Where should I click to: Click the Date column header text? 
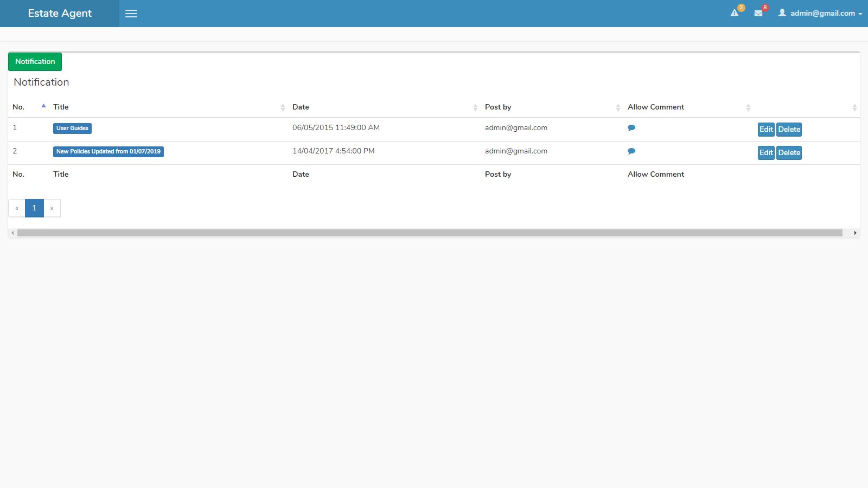[301, 107]
